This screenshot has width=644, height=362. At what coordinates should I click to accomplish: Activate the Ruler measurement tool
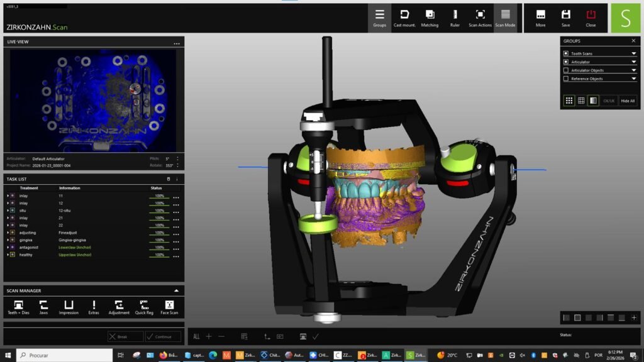(455, 17)
